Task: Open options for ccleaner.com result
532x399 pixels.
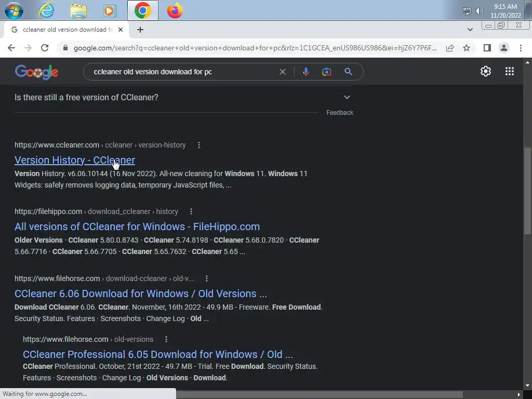Action: point(199,145)
